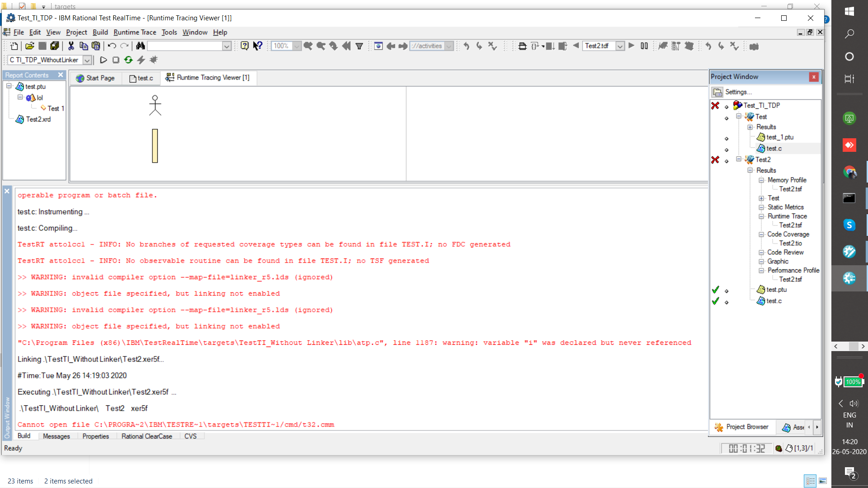Click the Build play triangle icon
This screenshot has height=488, width=868.
(104, 60)
